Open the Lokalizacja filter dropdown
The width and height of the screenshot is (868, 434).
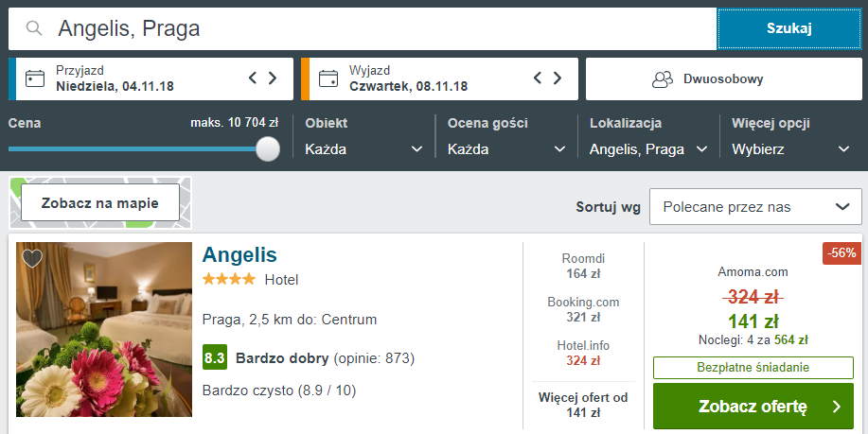click(x=648, y=148)
